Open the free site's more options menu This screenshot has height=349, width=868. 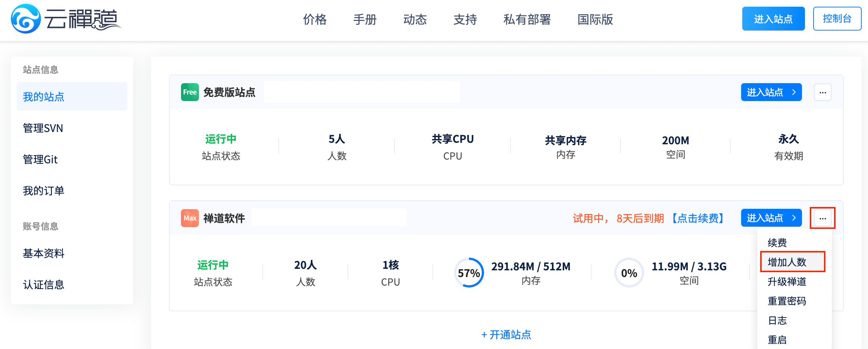point(822,92)
